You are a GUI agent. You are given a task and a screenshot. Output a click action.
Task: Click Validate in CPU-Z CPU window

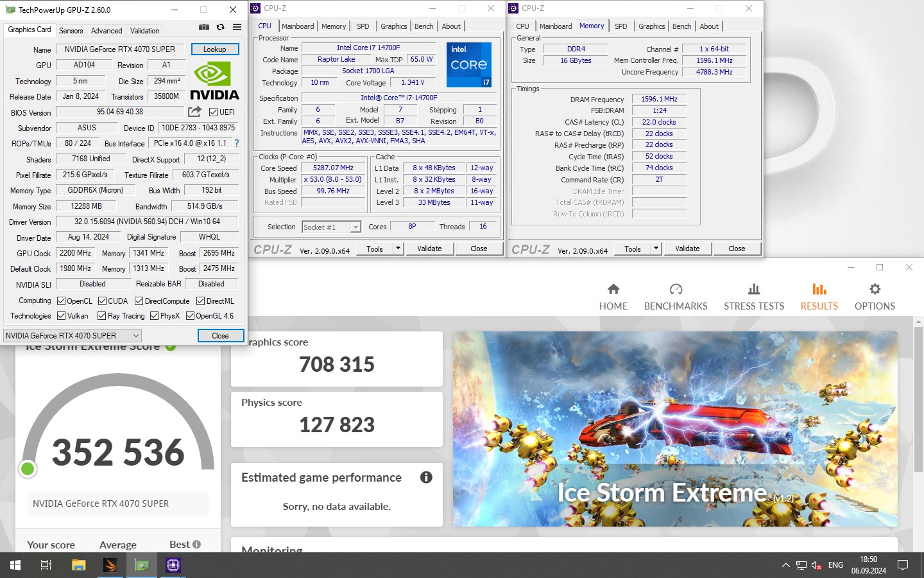click(x=429, y=249)
